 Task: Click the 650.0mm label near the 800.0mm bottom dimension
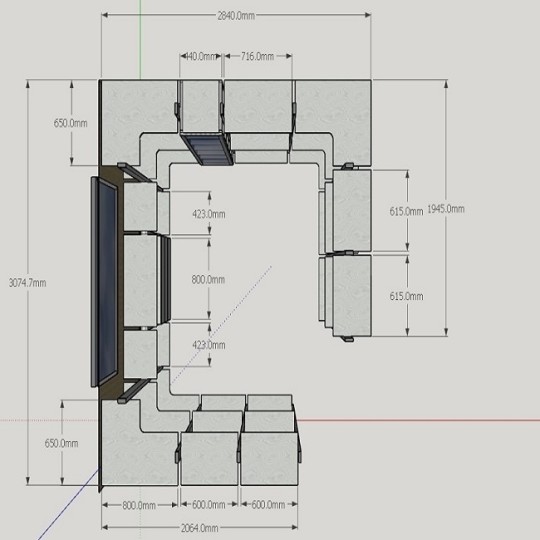(61, 443)
